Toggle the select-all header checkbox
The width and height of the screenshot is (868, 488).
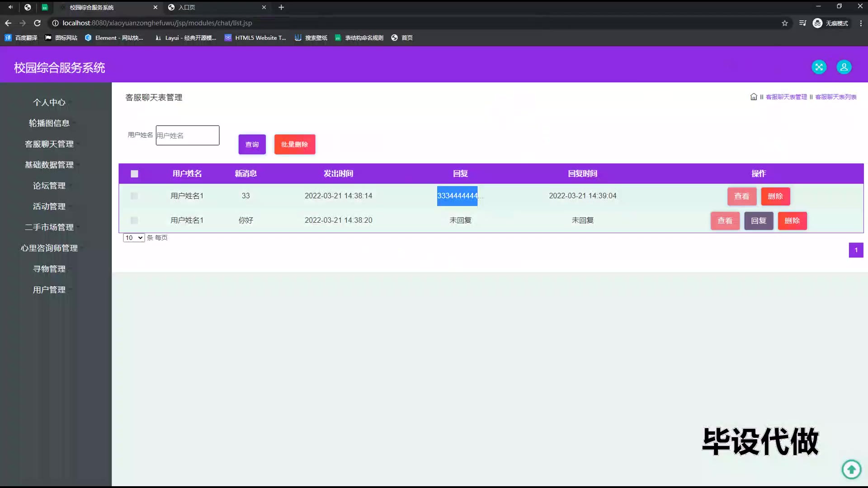coord(134,174)
